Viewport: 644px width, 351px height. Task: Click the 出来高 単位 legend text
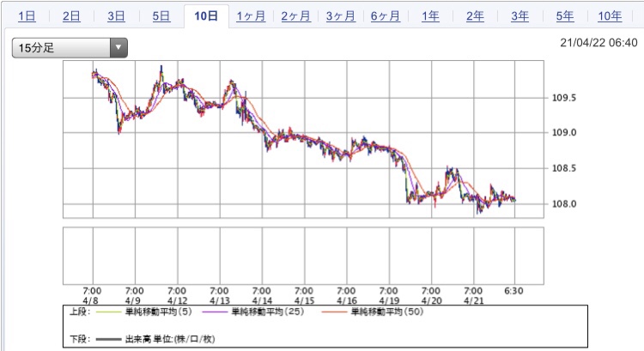170,339
